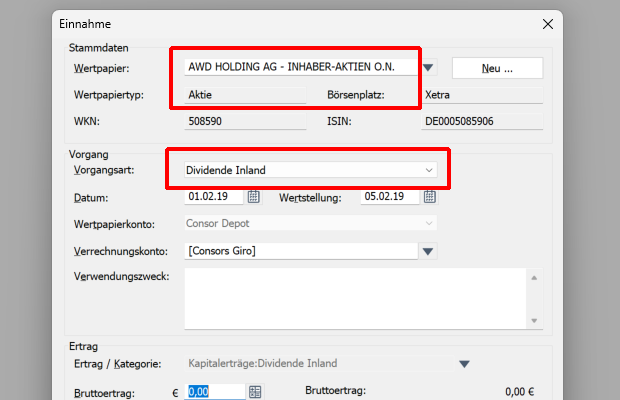Viewport: 620px width, 400px height.
Task: Click into the Wertpapier name field
Action: tap(301, 67)
